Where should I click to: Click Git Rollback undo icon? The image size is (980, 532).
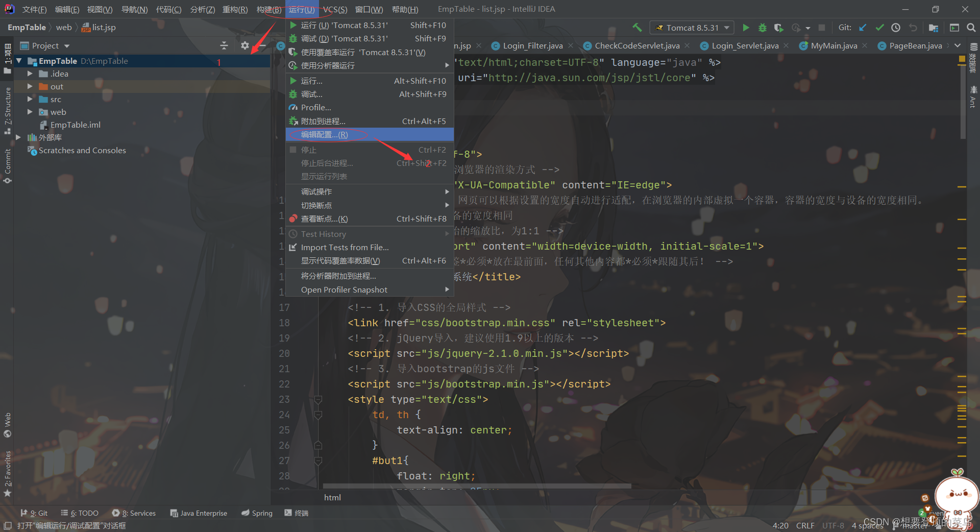(x=913, y=28)
